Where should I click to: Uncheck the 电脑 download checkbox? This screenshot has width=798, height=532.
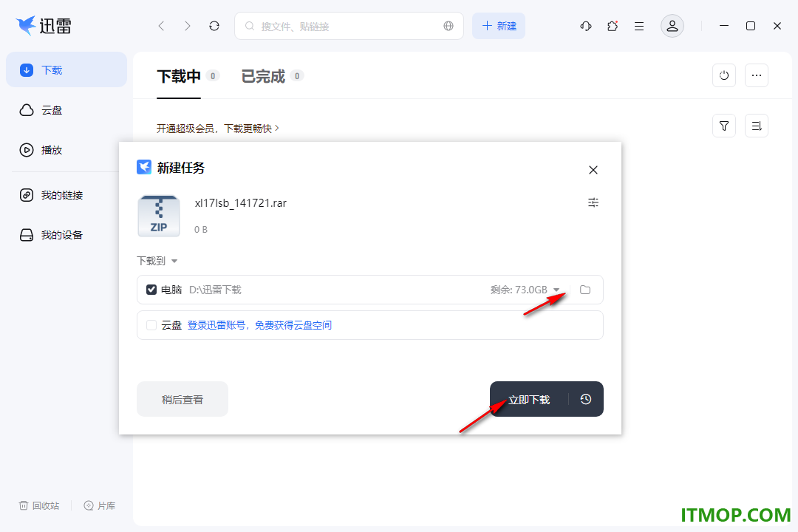(151, 290)
